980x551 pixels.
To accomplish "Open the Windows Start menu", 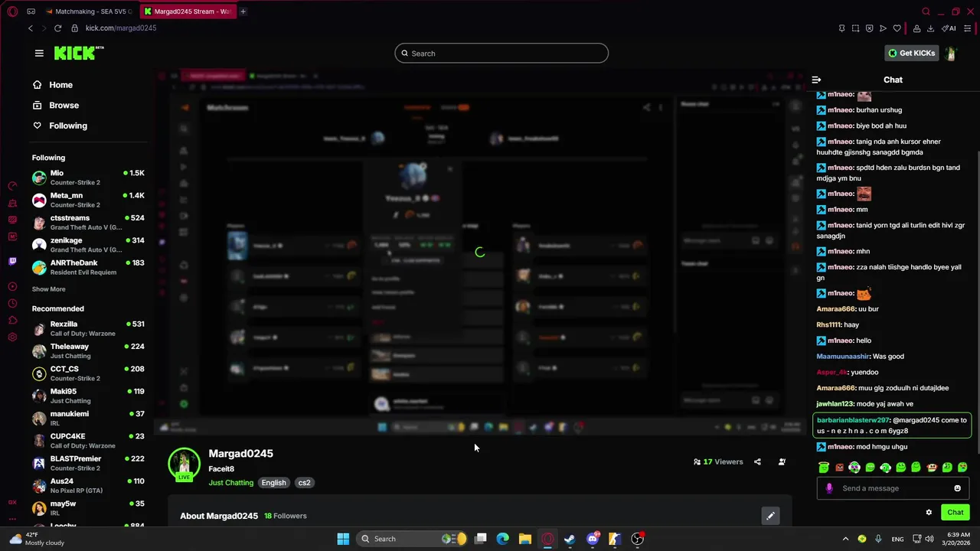I will (x=343, y=539).
